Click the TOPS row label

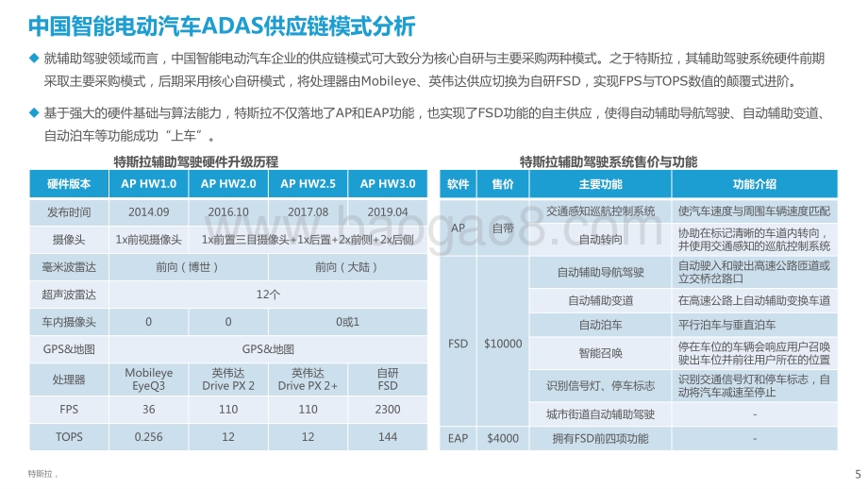click(x=69, y=437)
